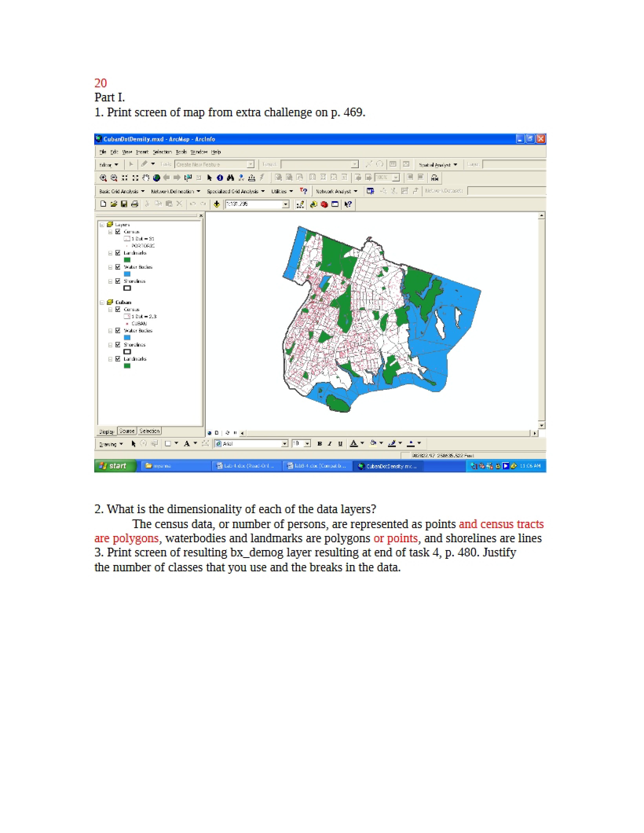The height and width of the screenshot is (833, 644).
Task: Click the Windows start button
Action: 115,466
